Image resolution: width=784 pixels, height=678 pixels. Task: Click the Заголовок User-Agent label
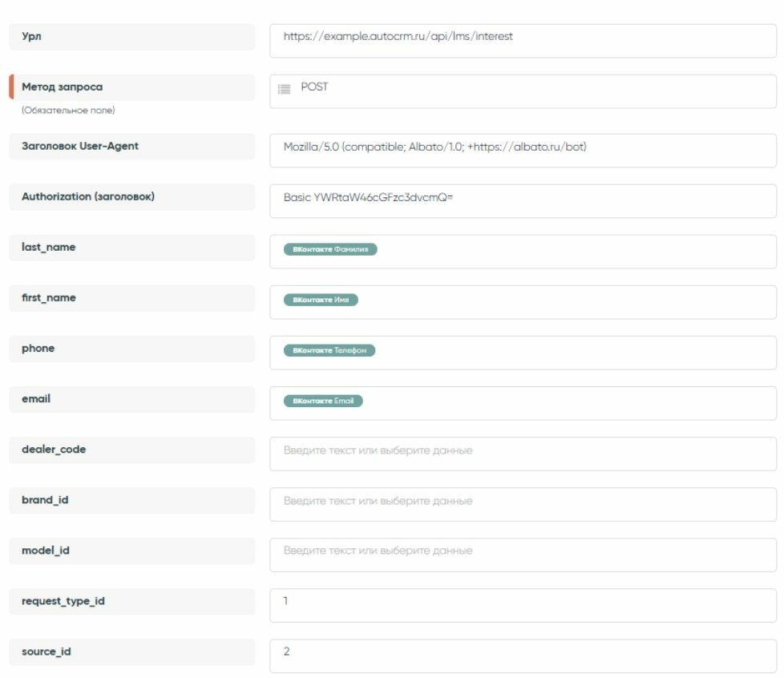(x=80, y=146)
